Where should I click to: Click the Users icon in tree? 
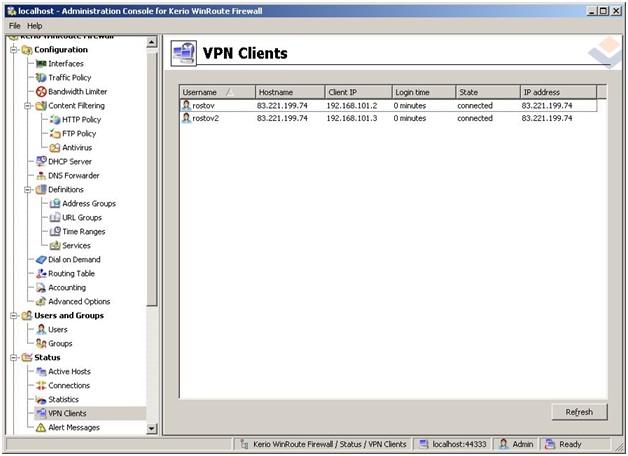(41, 329)
